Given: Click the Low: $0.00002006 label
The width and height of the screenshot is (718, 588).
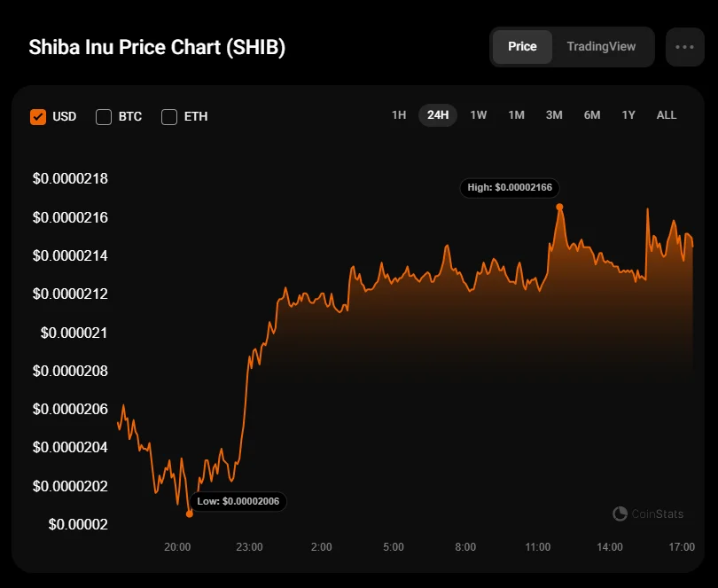Looking at the screenshot, I should pos(238,501).
